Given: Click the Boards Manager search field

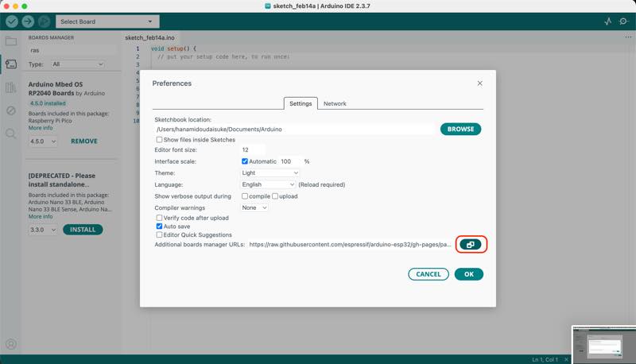Looking at the screenshot, I should tap(72, 50).
